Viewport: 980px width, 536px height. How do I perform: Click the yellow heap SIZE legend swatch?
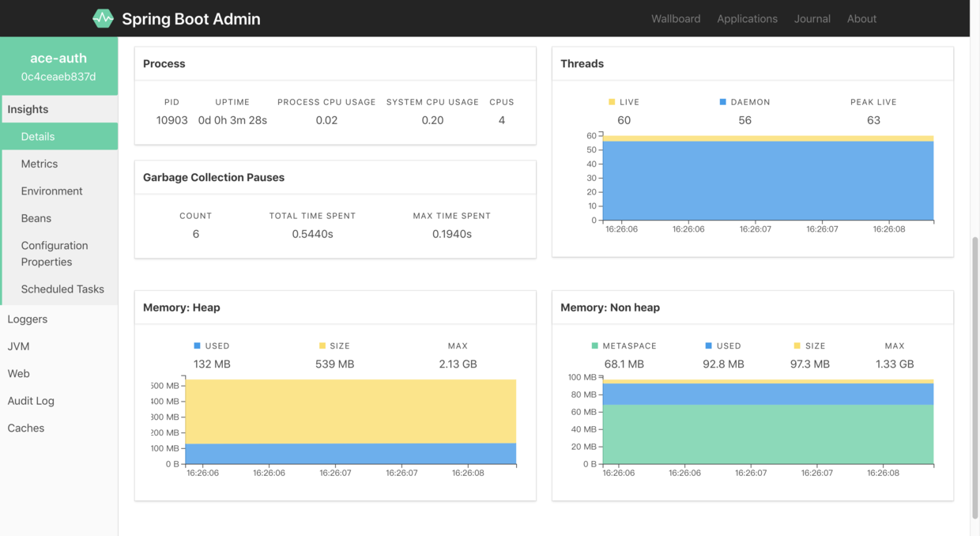(322, 345)
